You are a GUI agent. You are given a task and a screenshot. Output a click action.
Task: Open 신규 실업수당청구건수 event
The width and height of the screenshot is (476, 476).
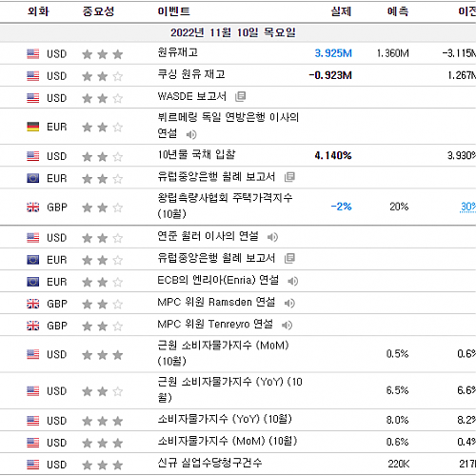click(x=209, y=463)
